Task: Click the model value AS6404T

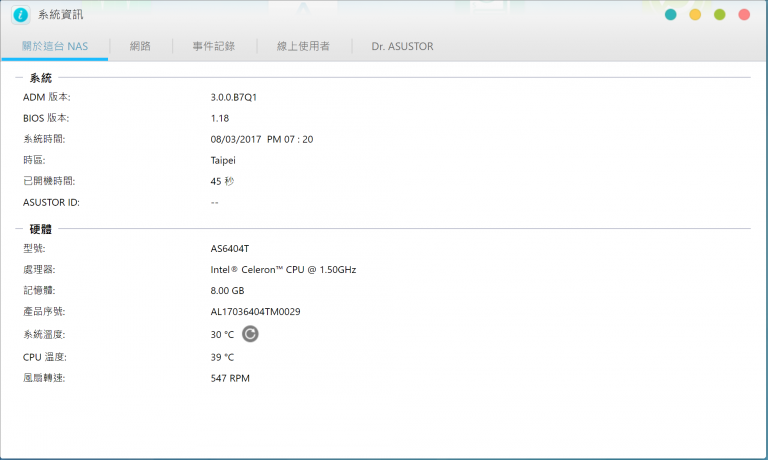Action: tap(230, 249)
